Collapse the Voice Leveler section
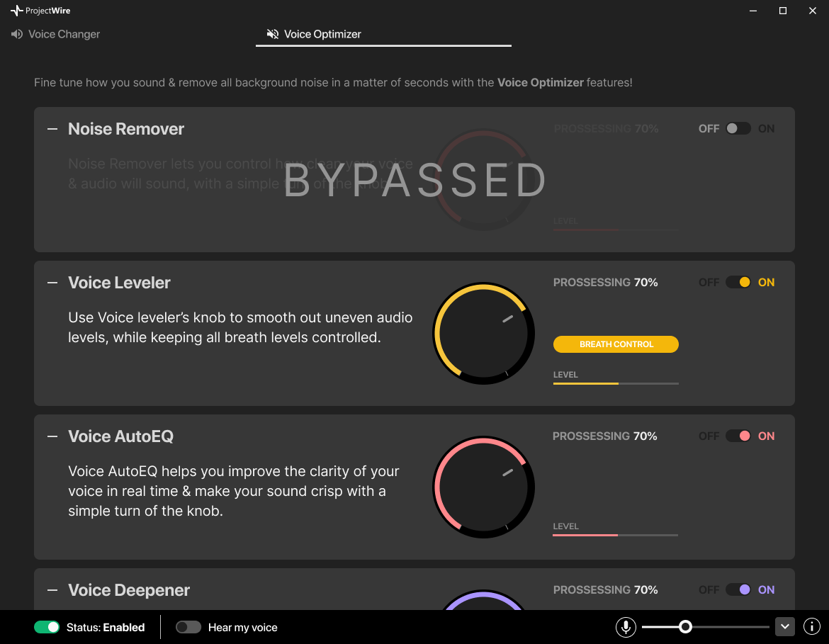Screen dimensions: 829x644 (52, 283)
